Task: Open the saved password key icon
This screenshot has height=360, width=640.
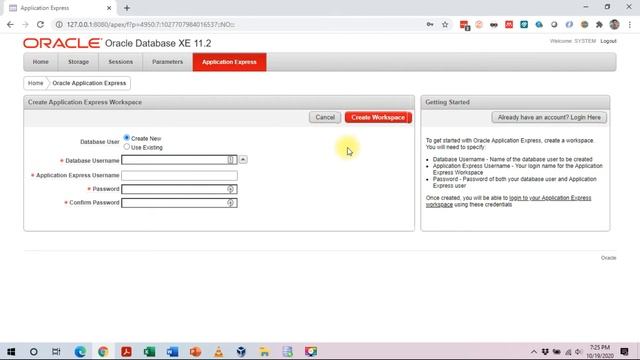Action: [x=430, y=24]
